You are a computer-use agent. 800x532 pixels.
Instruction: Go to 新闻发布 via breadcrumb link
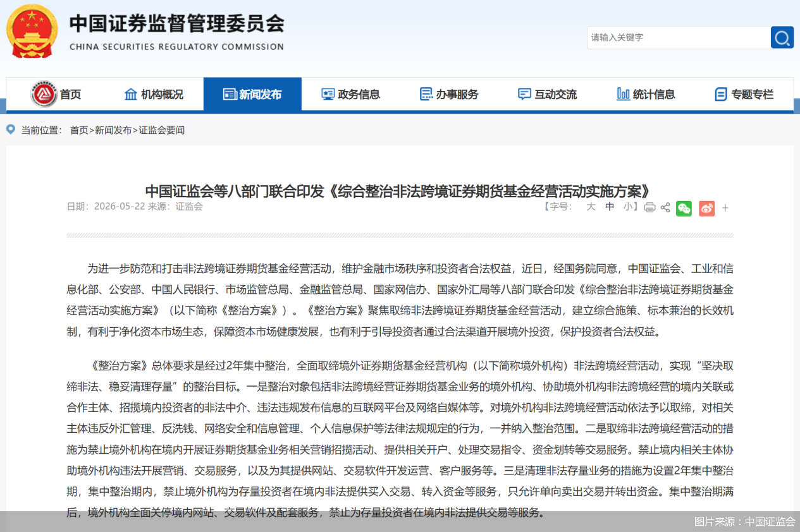[113, 130]
